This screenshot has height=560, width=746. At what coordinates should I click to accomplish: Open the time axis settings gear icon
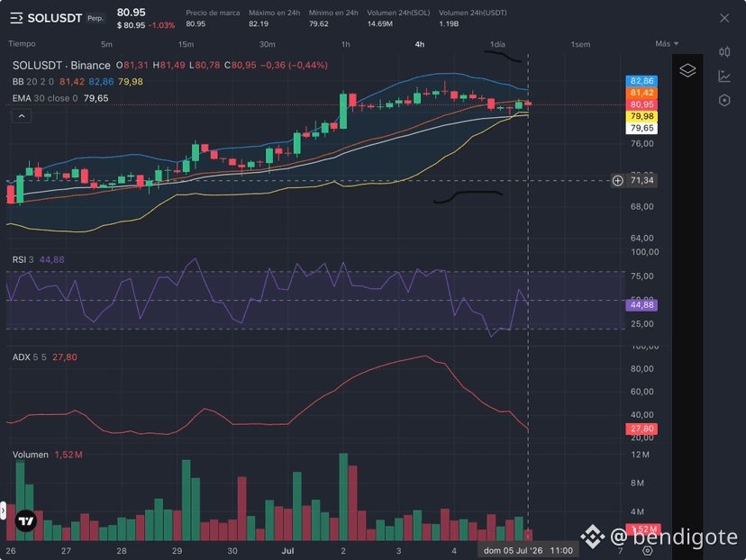point(647,550)
